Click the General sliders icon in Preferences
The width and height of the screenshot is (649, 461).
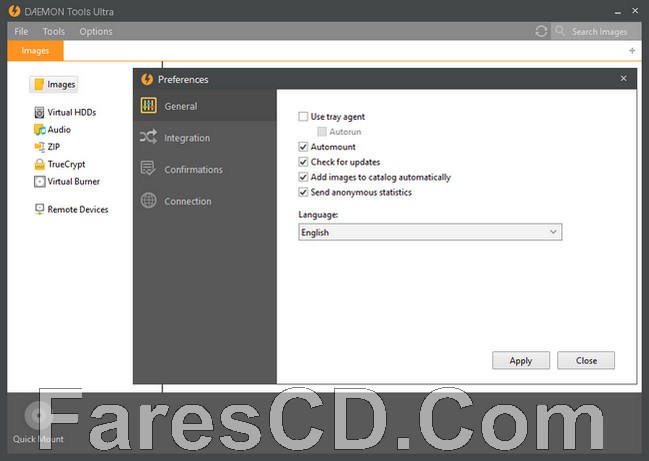coord(149,106)
